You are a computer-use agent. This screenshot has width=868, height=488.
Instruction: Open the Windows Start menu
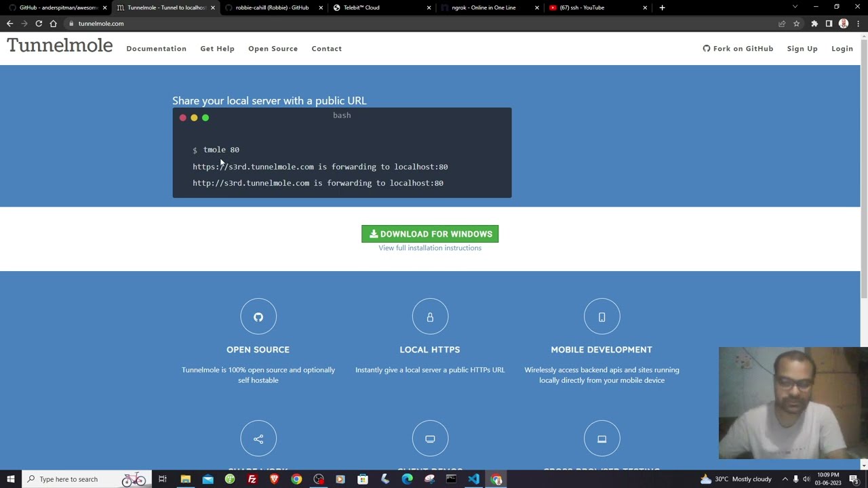(x=11, y=479)
